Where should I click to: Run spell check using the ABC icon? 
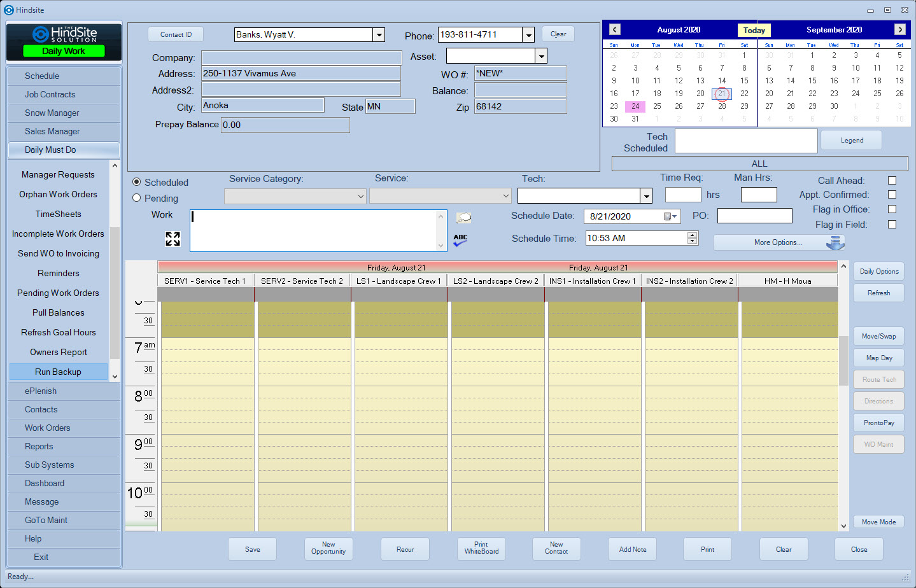461,239
